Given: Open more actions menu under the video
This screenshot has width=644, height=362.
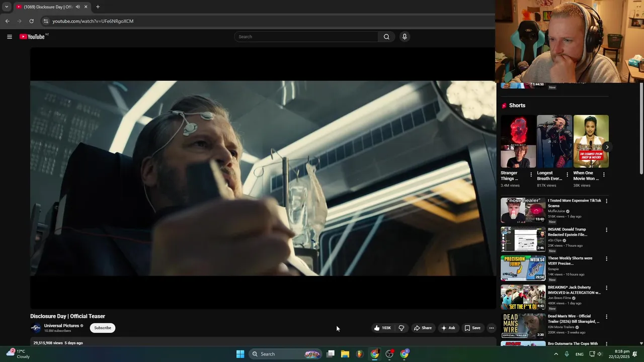Looking at the screenshot, I should [492, 328].
